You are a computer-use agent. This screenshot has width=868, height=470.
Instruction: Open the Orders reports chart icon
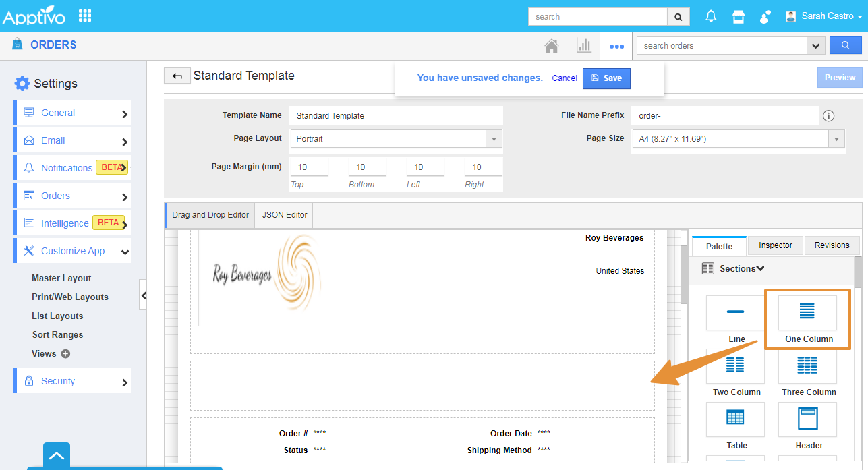point(583,45)
